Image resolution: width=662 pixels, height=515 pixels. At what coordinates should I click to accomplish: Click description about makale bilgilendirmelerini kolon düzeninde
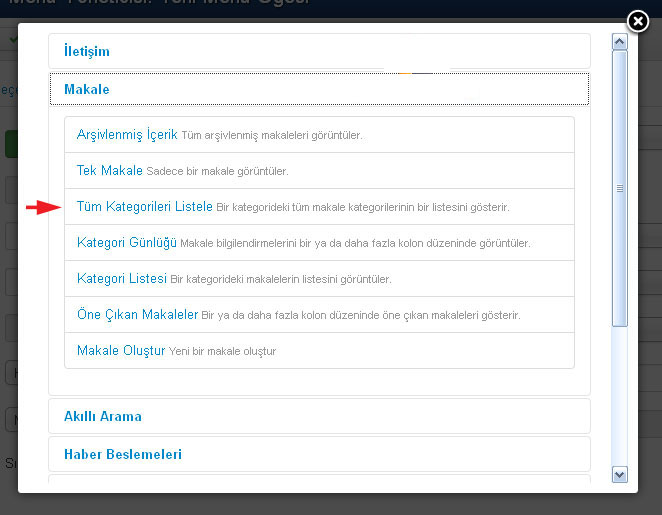pyautogui.click(x=355, y=243)
